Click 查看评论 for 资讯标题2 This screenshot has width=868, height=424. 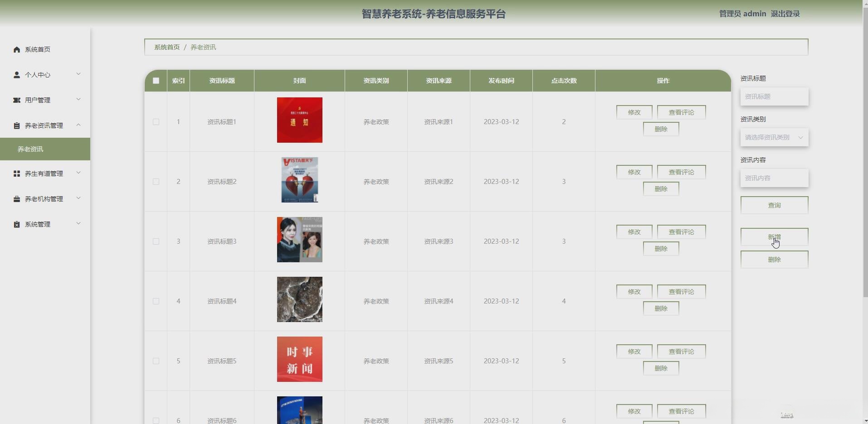click(681, 172)
